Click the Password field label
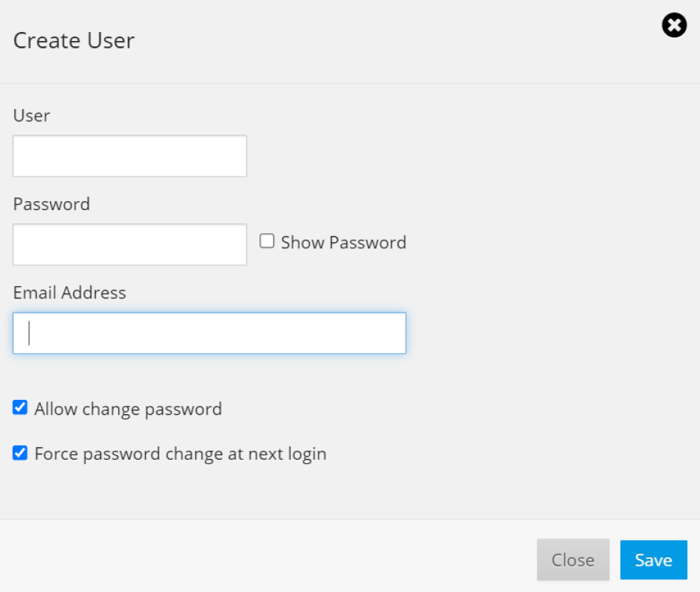This screenshot has width=700, height=592. pos(52,204)
